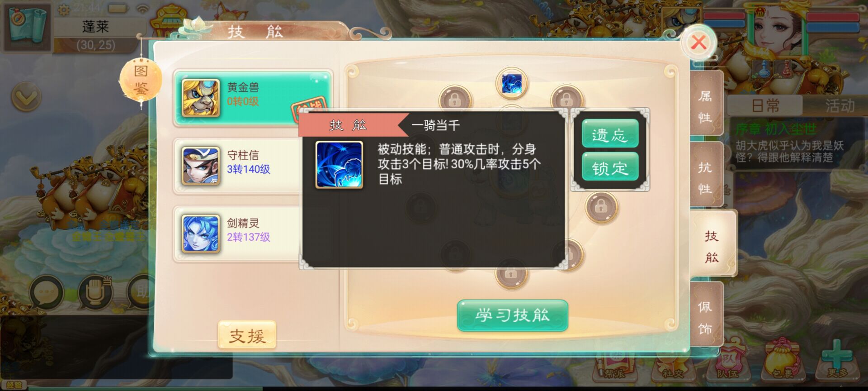This screenshot has height=391, width=868.
Task: Select pet 守柱信 3转140级
Action: [x=237, y=166]
